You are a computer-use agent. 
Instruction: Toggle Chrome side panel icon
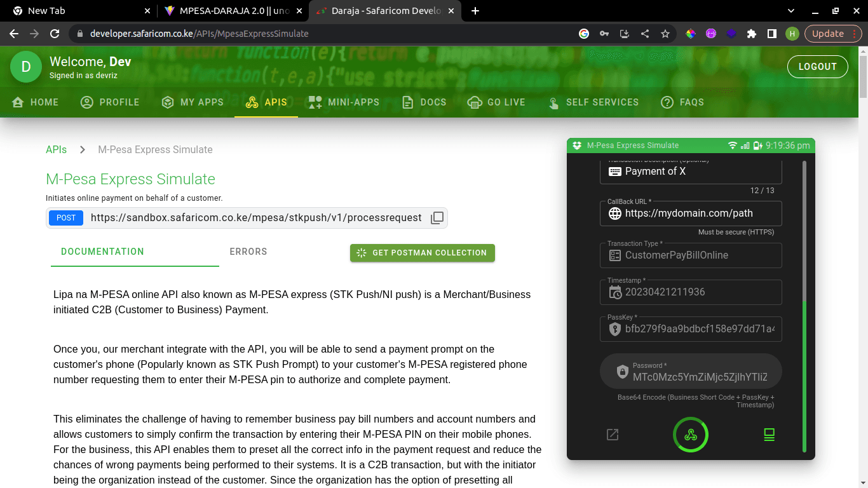tap(771, 34)
